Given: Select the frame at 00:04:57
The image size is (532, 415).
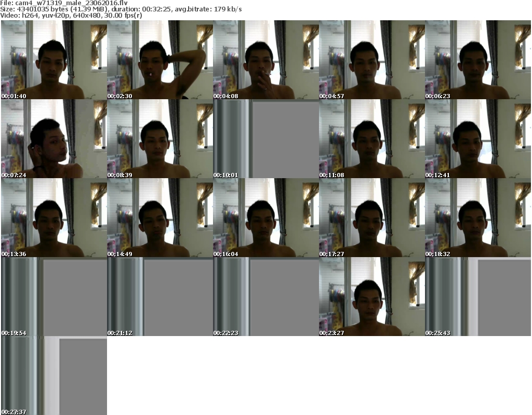Looking at the screenshot, I should (x=372, y=60).
